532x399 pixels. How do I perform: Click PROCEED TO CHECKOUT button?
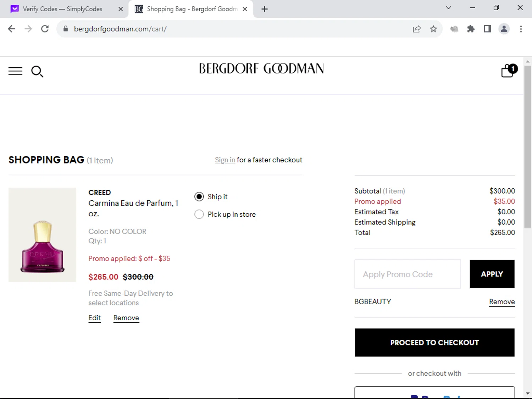coord(434,343)
